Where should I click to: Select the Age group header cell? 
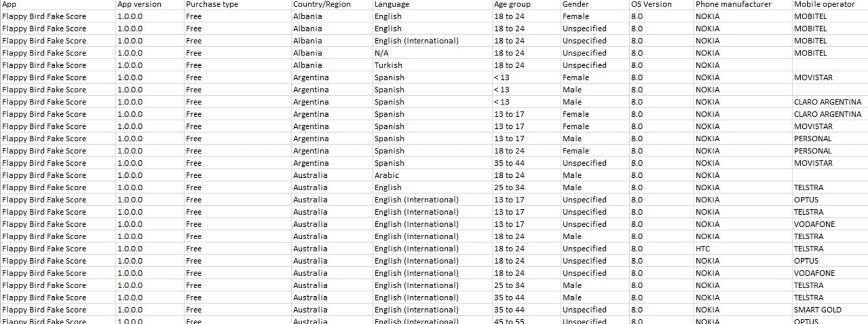pyautogui.click(x=526, y=4)
